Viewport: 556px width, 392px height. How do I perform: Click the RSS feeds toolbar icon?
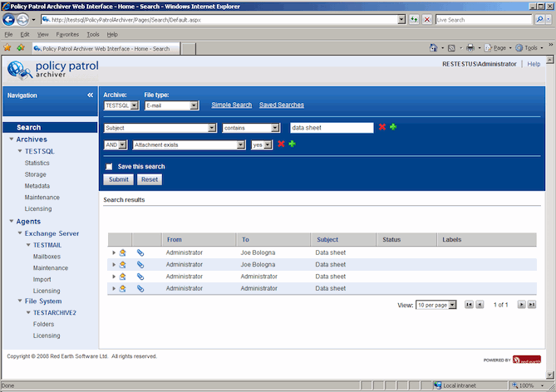click(x=451, y=48)
